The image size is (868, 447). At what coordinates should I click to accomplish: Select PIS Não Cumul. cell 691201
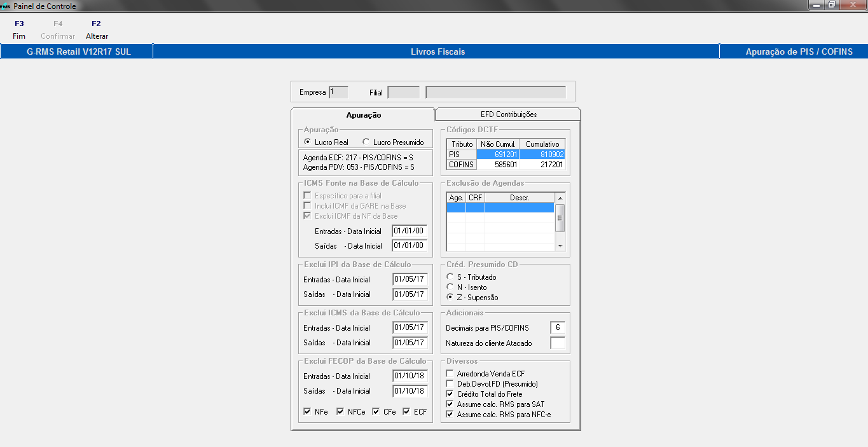click(x=498, y=155)
